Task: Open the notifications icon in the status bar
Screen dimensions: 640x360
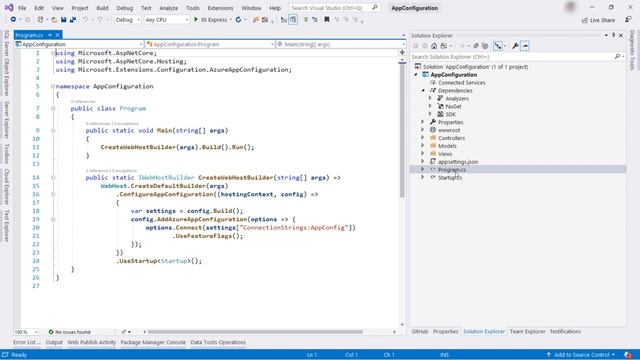Action: (629, 355)
